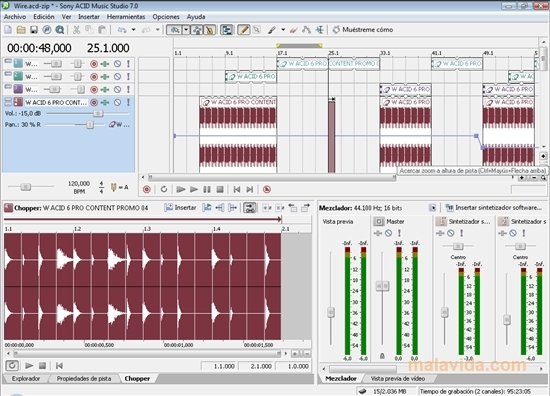Click the Chopper loop playback icon
Screen dimensions: 550x396
coord(12,365)
